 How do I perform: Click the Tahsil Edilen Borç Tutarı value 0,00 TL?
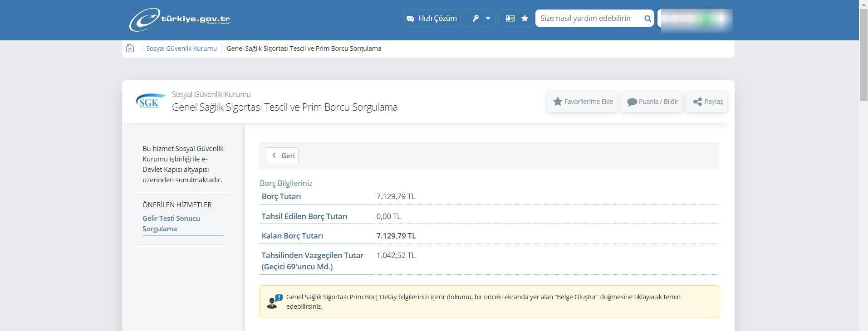(x=388, y=216)
